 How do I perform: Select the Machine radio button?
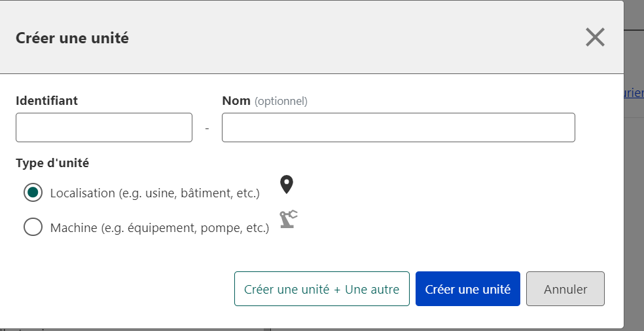(x=33, y=227)
